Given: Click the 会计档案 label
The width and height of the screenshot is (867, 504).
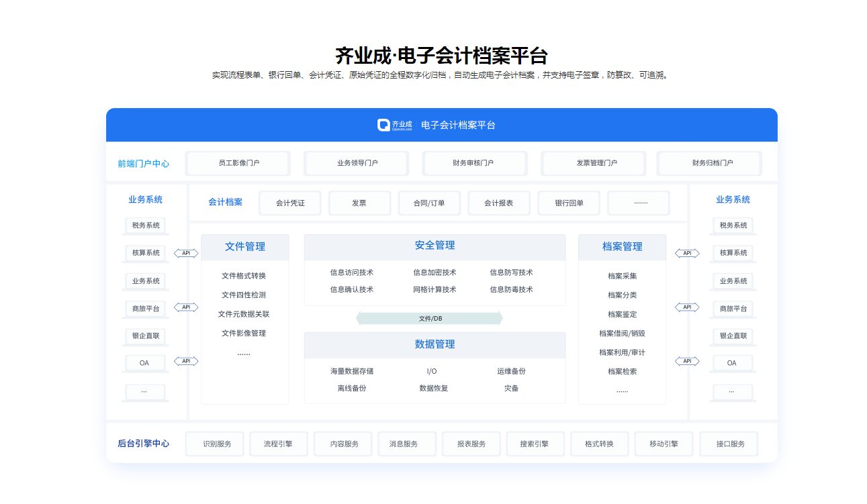Looking at the screenshot, I should click(226, 202).
